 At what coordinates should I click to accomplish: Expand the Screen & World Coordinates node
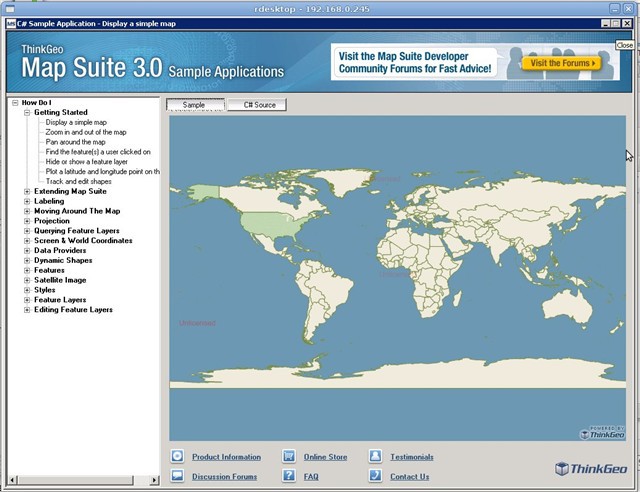[x=27, y=241]
